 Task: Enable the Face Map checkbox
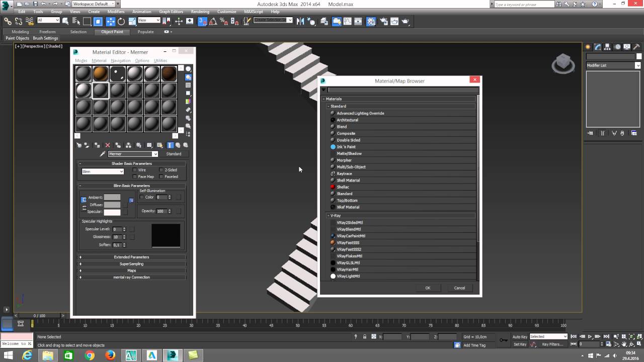[135, 176]
